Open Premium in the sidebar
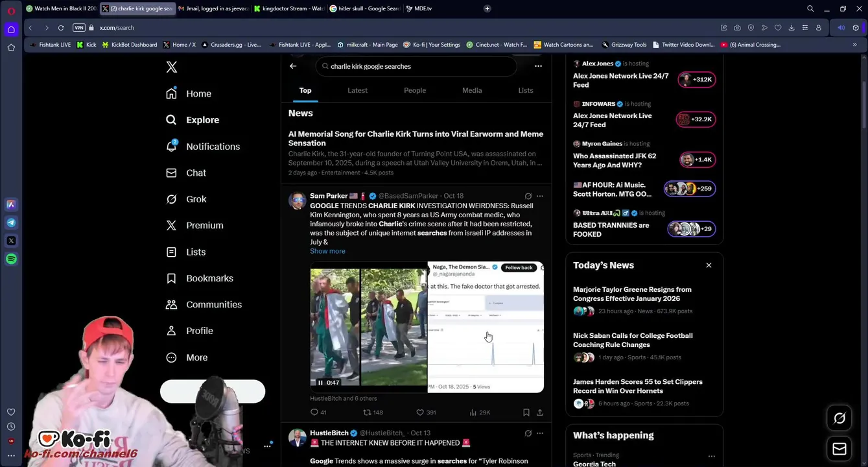 [194, 225]
